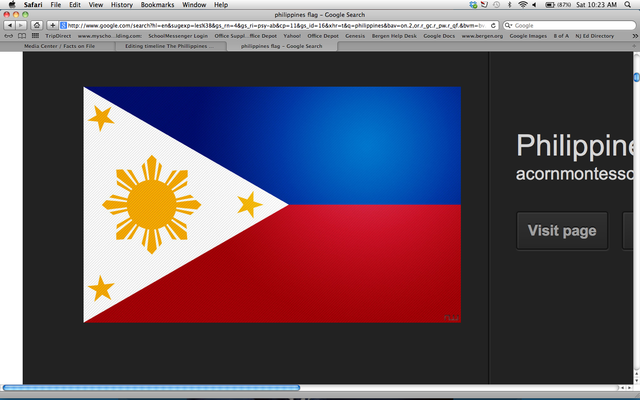
Task: Show more bookmarks with the double chevron
Action: [635, 36]
